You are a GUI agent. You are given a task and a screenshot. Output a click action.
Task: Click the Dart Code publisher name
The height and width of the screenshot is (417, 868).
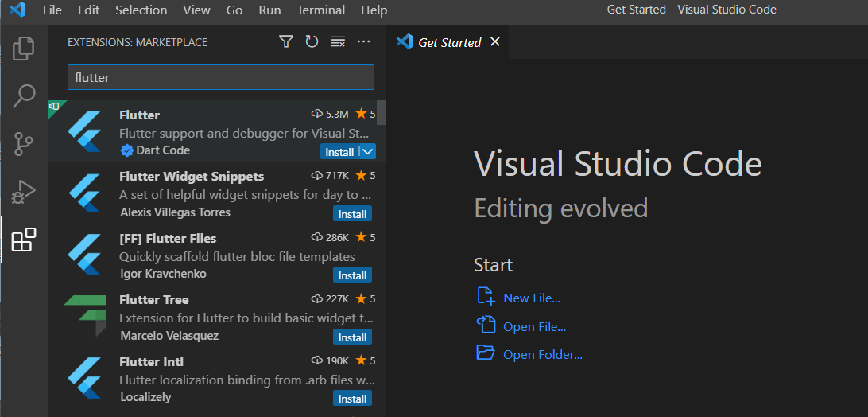[x=163, y=150]
